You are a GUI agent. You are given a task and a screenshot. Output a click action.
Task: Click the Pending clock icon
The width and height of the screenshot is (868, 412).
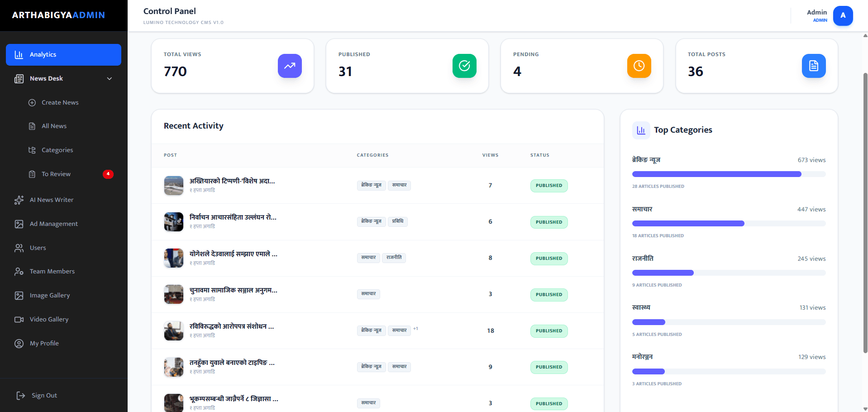tap(639, 66)
